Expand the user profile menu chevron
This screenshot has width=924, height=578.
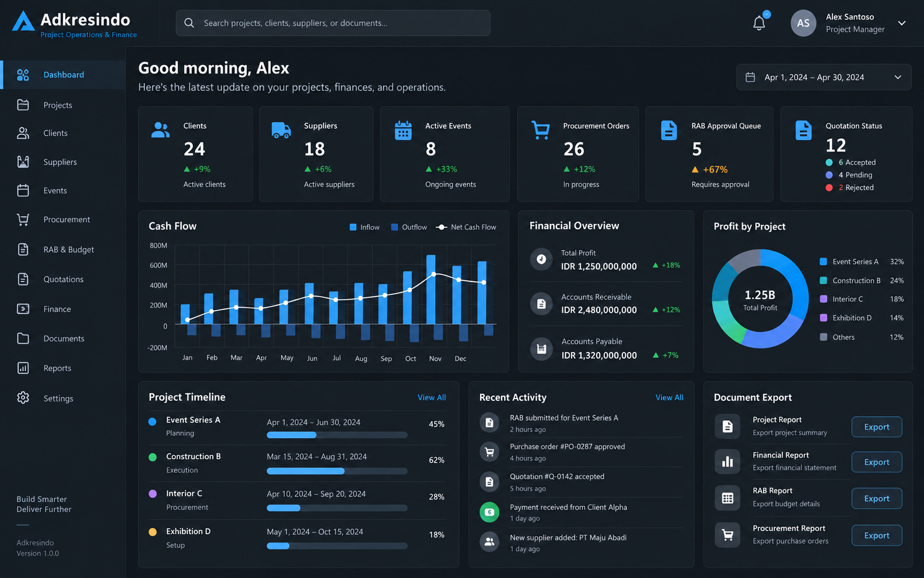click(x=902, y=23)
